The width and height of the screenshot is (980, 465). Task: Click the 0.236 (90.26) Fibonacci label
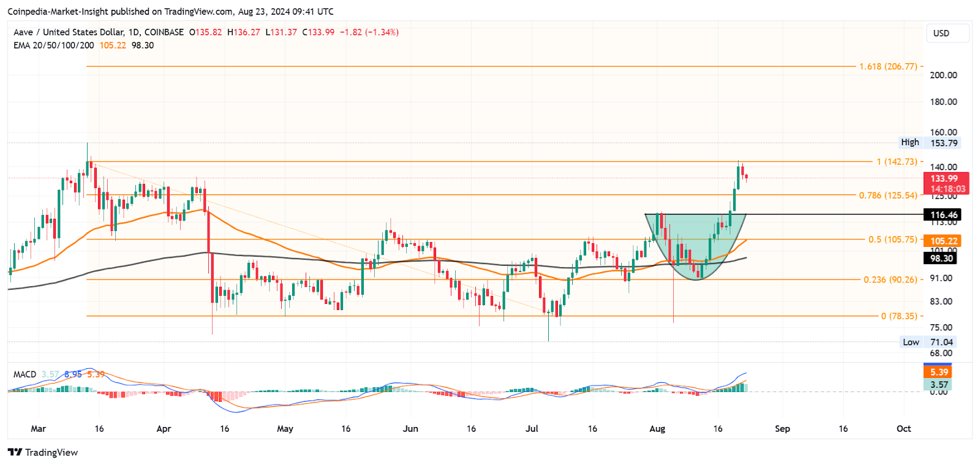point(891,279)
